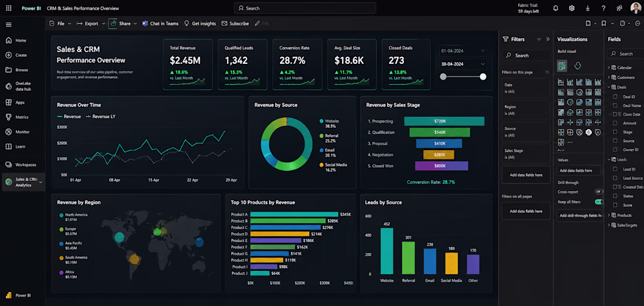Open Apps in the left sidebar

(x=15, y=103)
